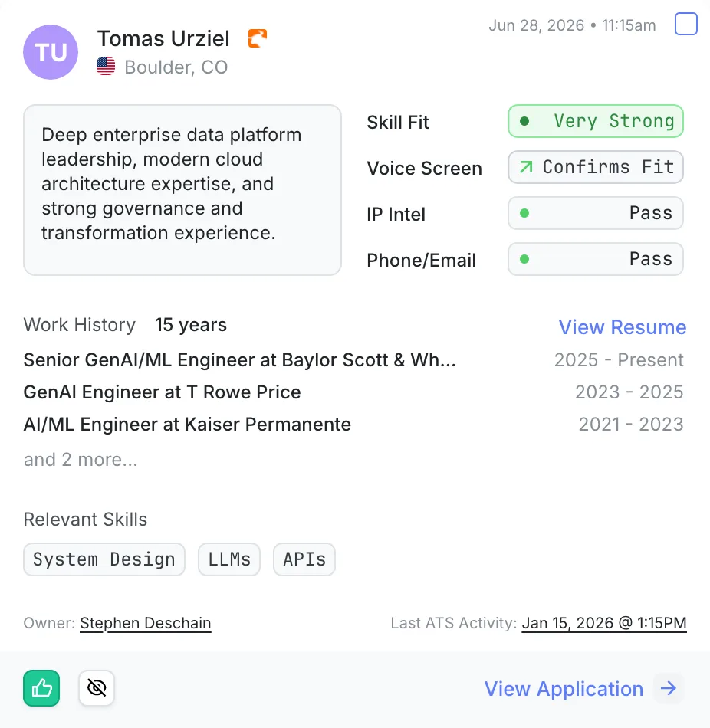Click the Senior GenAI/ML Engineer work entry

pyautogui.click(x=353, y=360)
